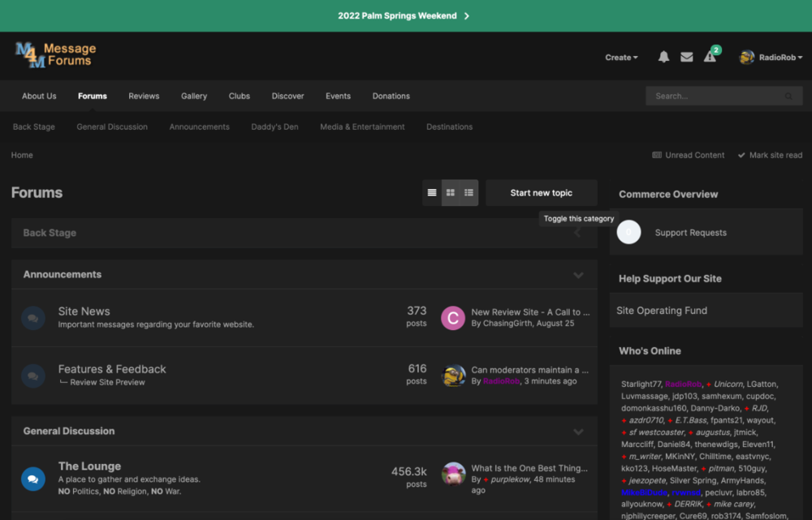Screen dimensions: 812x520
Task: Switch to the Reviews tab
Action: pos(144,96)
